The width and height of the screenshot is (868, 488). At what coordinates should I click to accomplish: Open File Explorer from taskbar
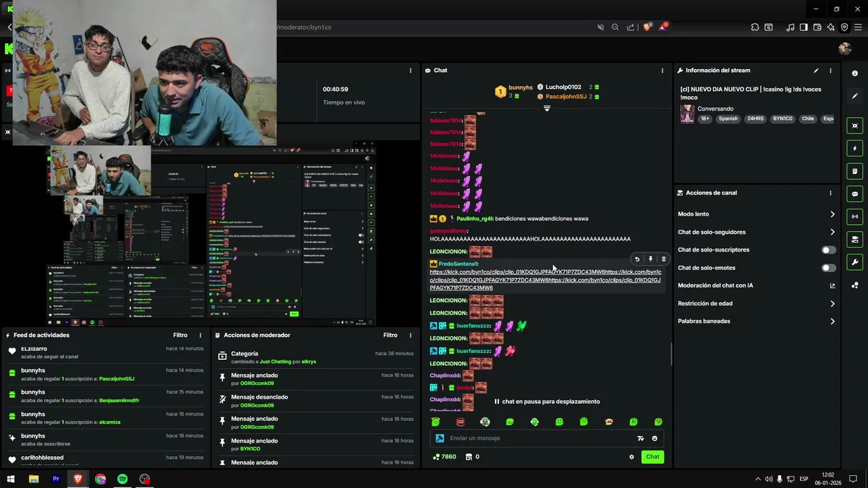(x=33, y=479)
